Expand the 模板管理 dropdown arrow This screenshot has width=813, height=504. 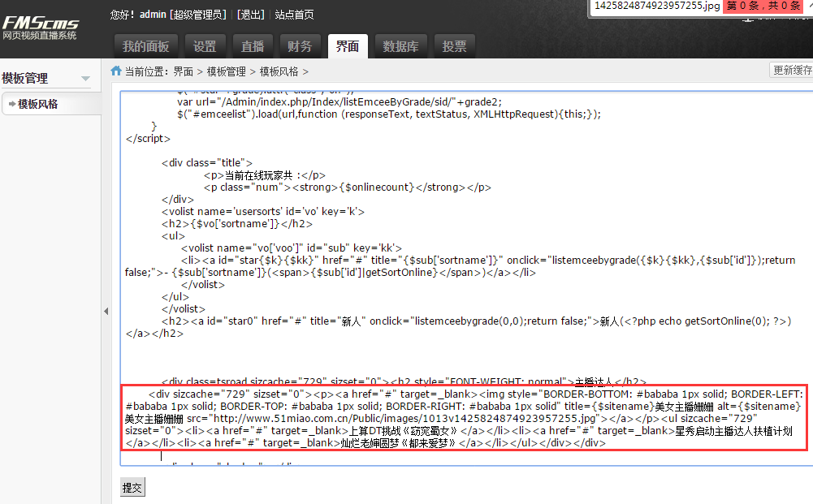(x=85, y=79)
